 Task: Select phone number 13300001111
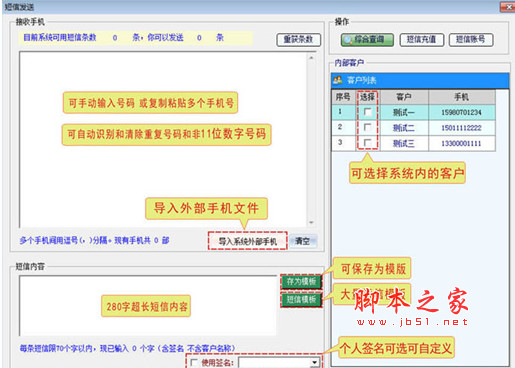pos(461,144)
